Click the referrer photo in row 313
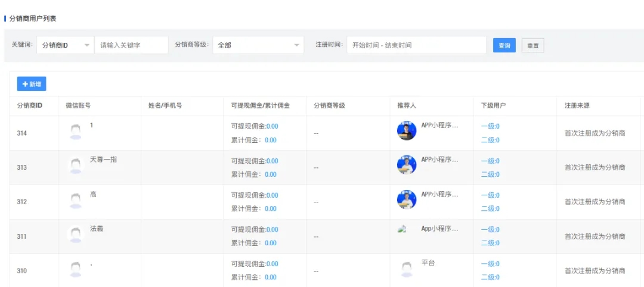The height and width of the screenshot is (287, 644). pyautogui.click(x=407, y=165)
